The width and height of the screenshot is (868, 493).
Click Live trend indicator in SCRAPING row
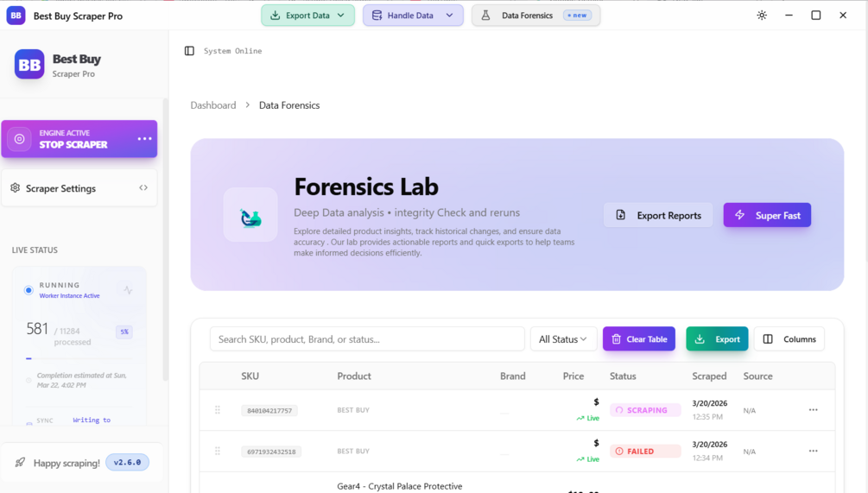pos(588,418)
